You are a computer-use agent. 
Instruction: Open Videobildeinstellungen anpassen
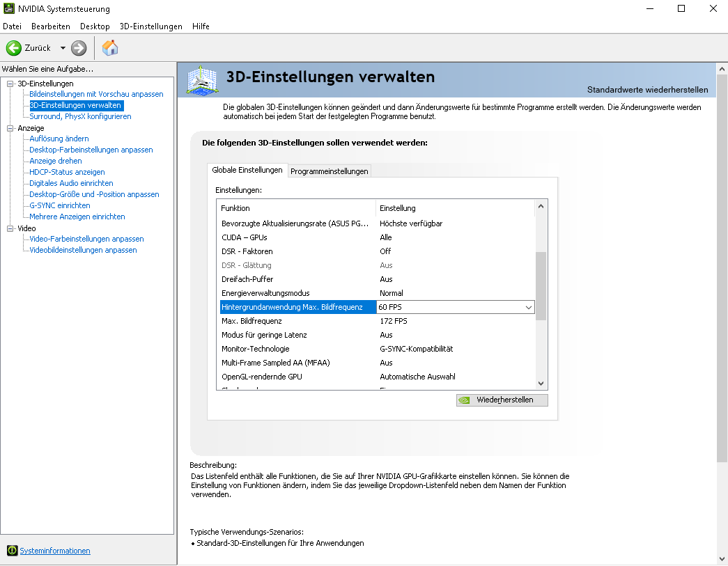click(83, 250)
